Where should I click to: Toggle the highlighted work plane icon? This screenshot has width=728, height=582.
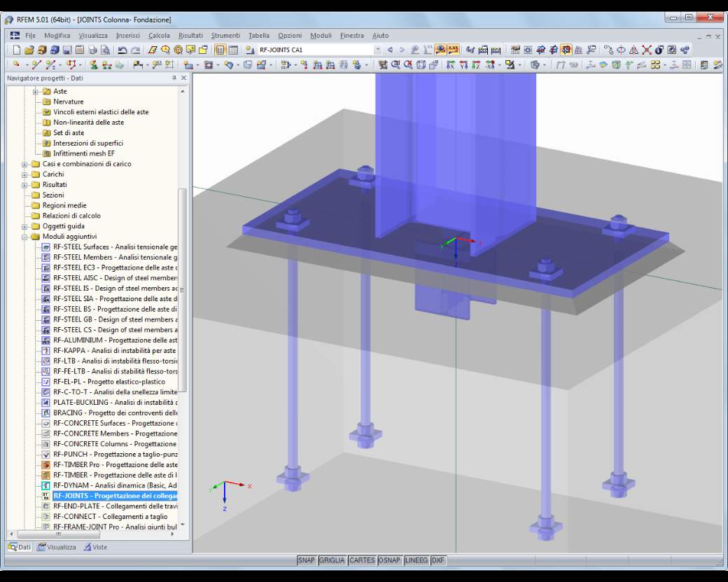tap(566, 50)
